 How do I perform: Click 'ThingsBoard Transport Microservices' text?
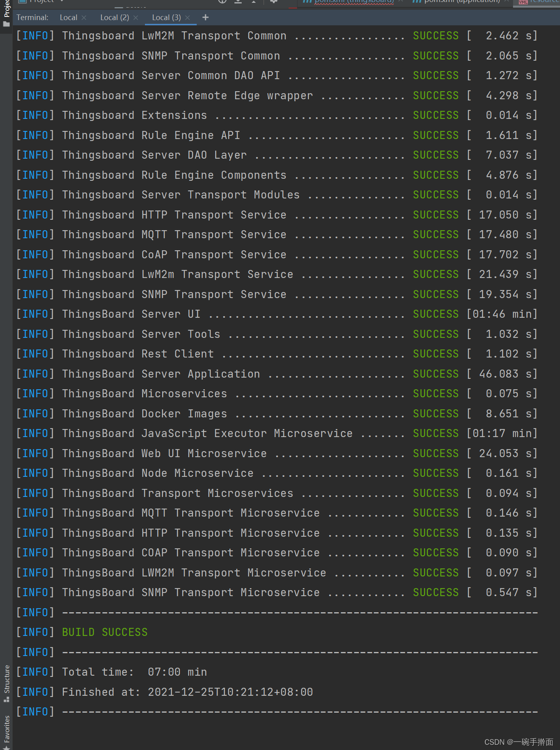click(177, 493)
